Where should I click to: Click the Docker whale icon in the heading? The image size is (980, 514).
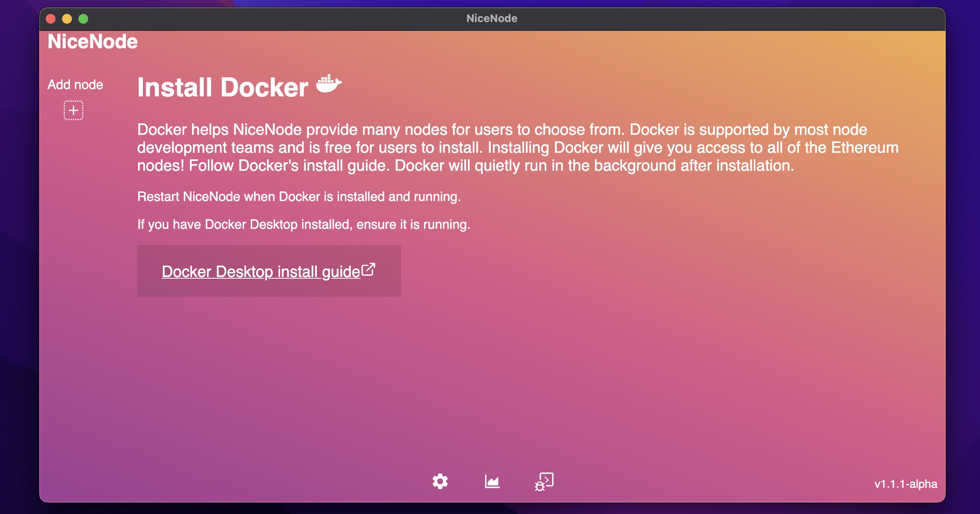(329, 85)
